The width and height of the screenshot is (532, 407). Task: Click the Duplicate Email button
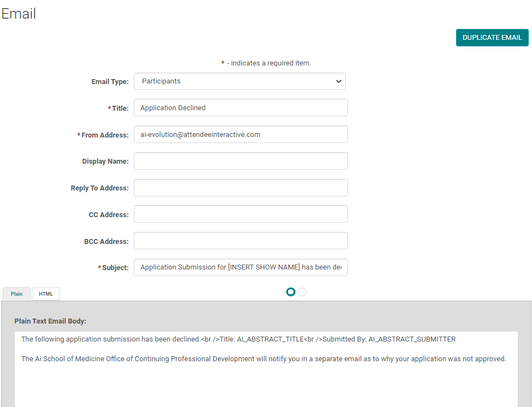tap(492, 38)
